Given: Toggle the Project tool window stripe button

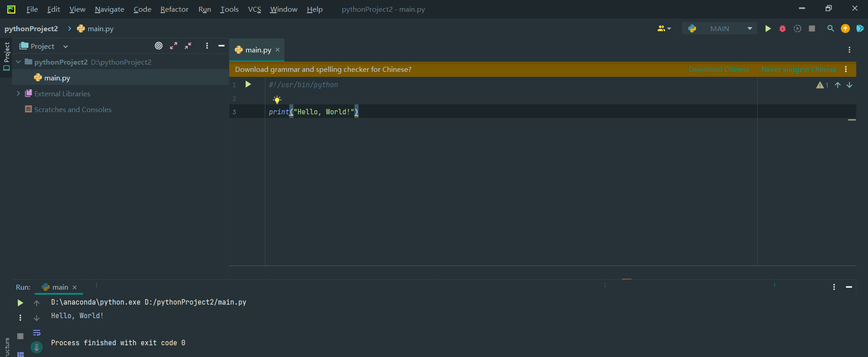Looking at the screenshot, I should (6, 56).
